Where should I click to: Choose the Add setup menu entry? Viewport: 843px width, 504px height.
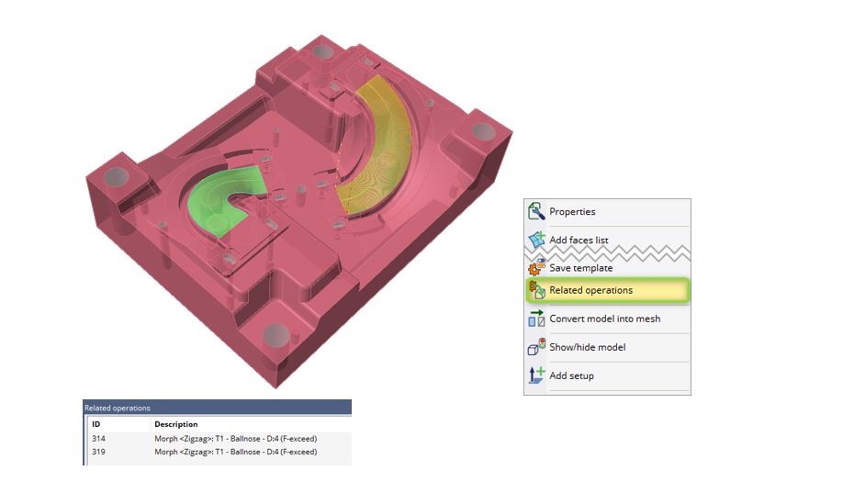[571, 375]
